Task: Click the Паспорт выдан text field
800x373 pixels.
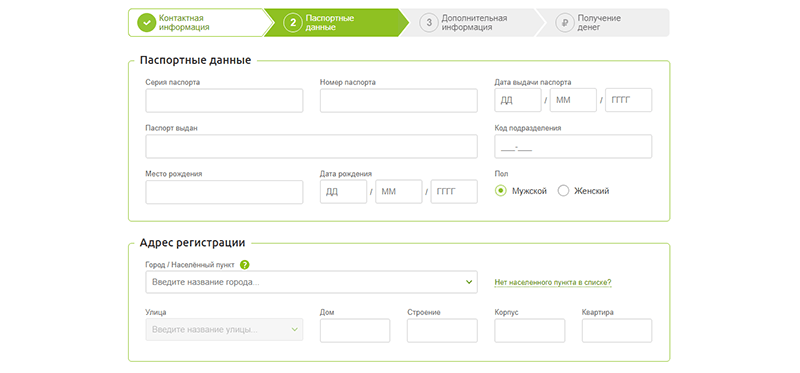Action: [311, 146]
